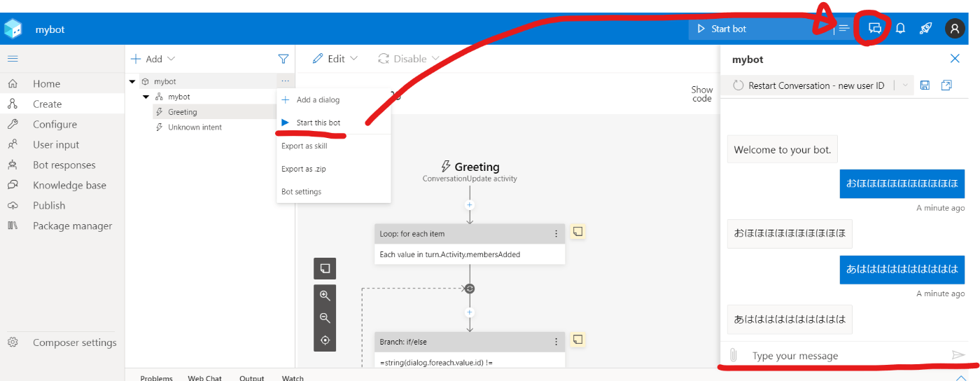Switch to the Web Chat bottom tab
980x381 pixels.
coord(204,378)
